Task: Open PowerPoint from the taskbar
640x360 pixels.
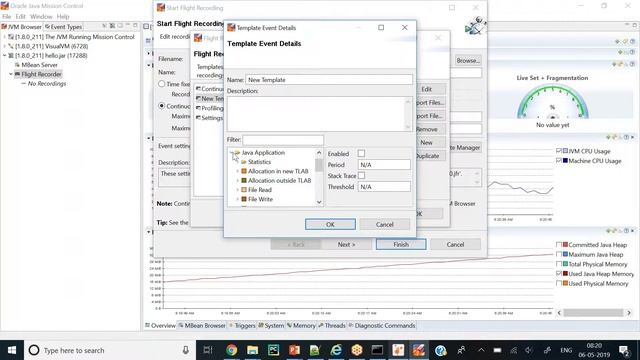Action: tap(294, 350)
